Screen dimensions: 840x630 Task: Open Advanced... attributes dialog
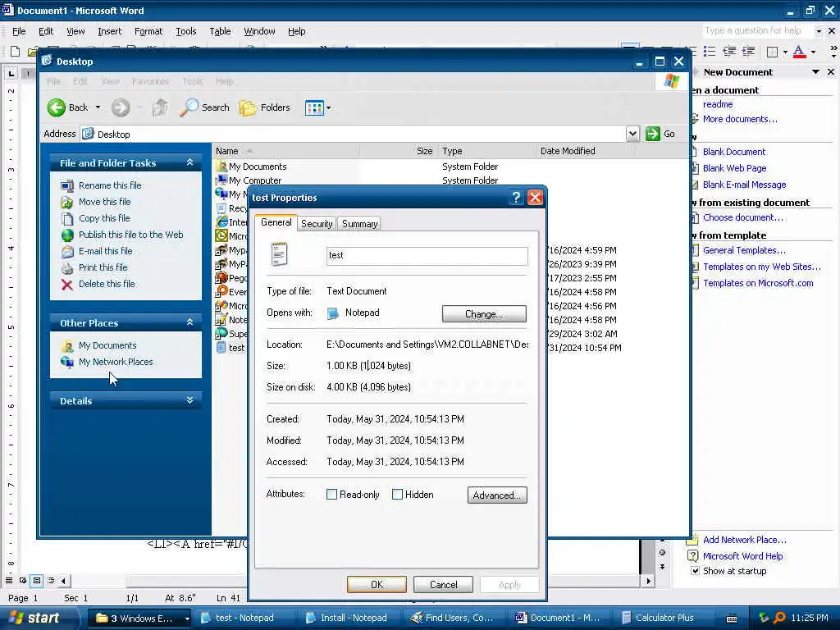[497, 495]
